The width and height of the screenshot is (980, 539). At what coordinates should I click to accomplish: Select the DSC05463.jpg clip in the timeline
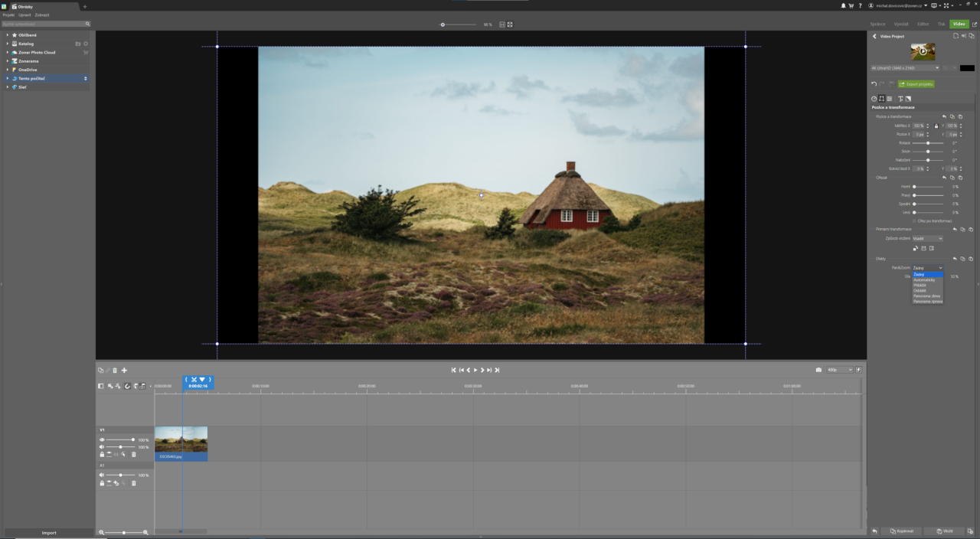point(181,444)
